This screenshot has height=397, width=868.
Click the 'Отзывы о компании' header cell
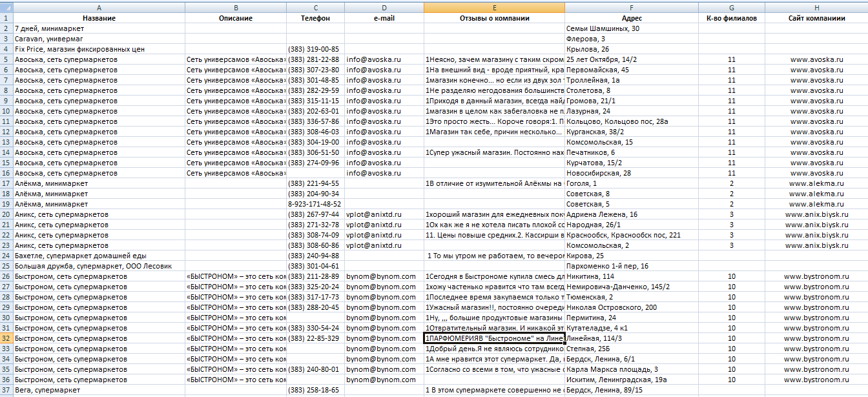[x=494, y=18]
